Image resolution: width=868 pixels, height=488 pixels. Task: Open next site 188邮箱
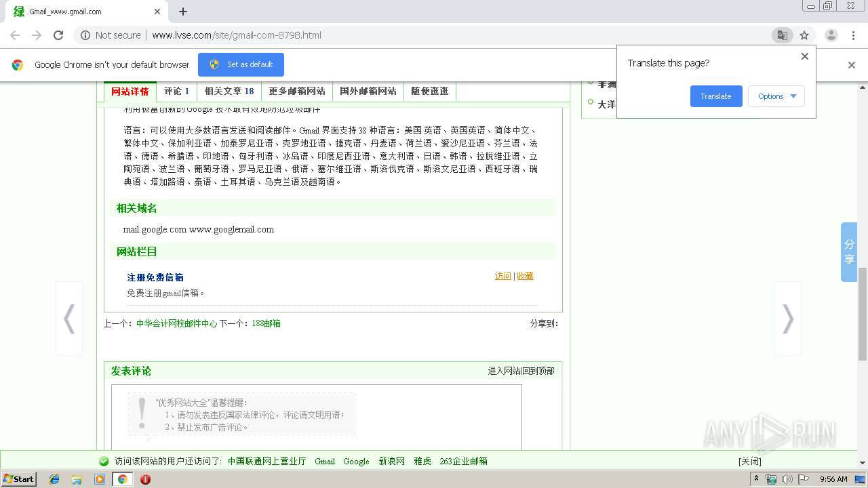(x=266, y=323)
